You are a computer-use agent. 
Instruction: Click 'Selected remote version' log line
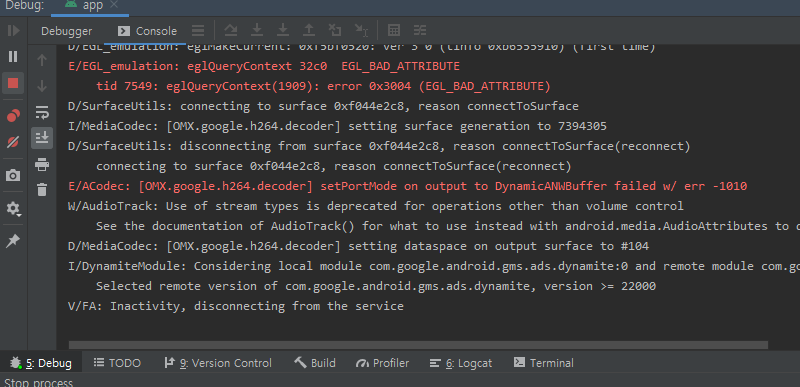click(376, 286)
